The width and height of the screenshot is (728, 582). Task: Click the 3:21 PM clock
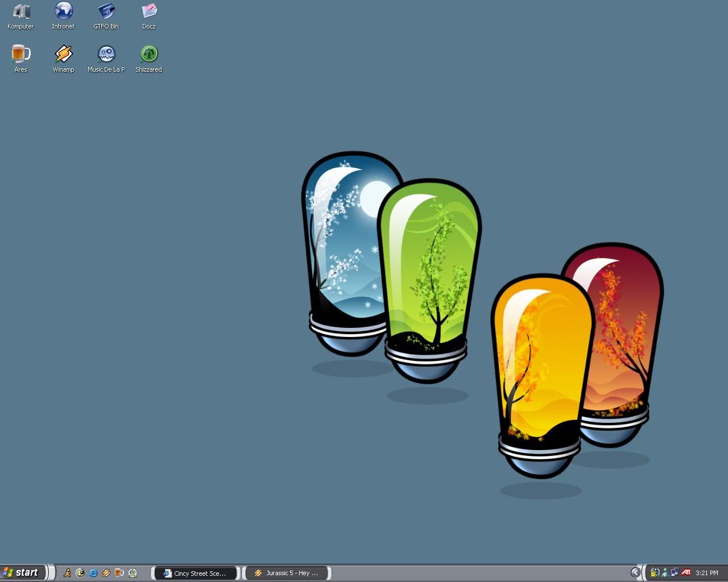point(708,573)
